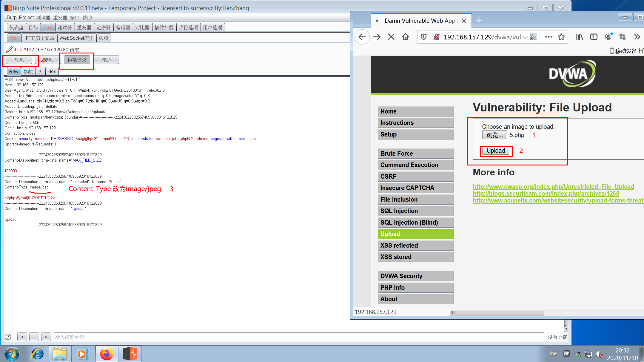Open Firefox library icon
644x362 pixels.
click(579, 37)
